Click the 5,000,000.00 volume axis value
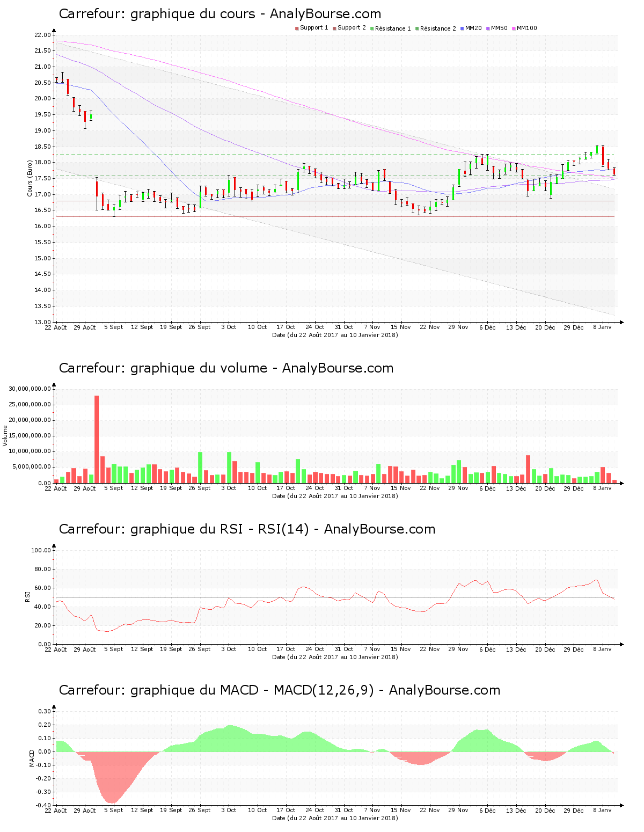The image size is (644, 832). point(32,467)
